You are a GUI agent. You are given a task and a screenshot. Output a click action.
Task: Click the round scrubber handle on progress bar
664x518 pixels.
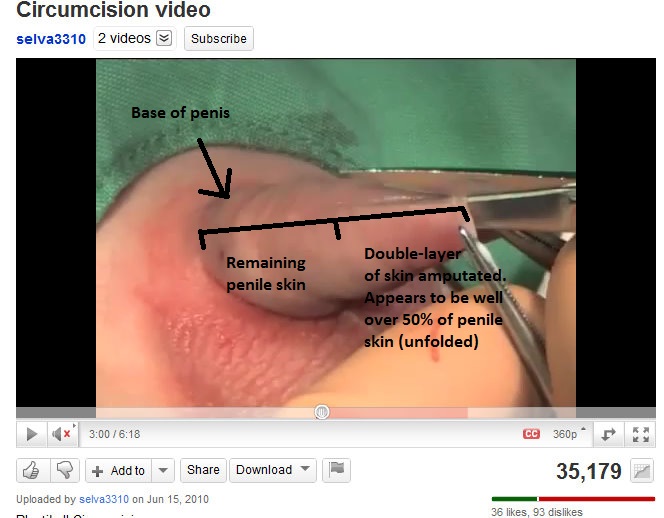[322, 412]
